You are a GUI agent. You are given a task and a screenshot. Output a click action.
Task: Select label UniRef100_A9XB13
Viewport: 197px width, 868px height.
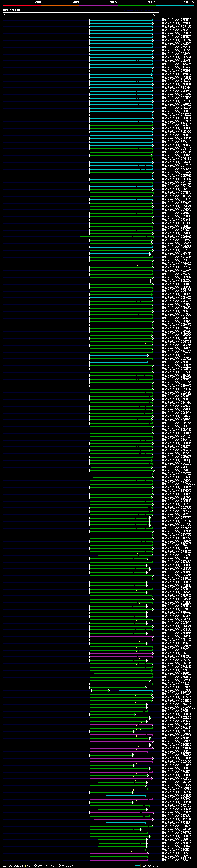click(x=177, y=125)
